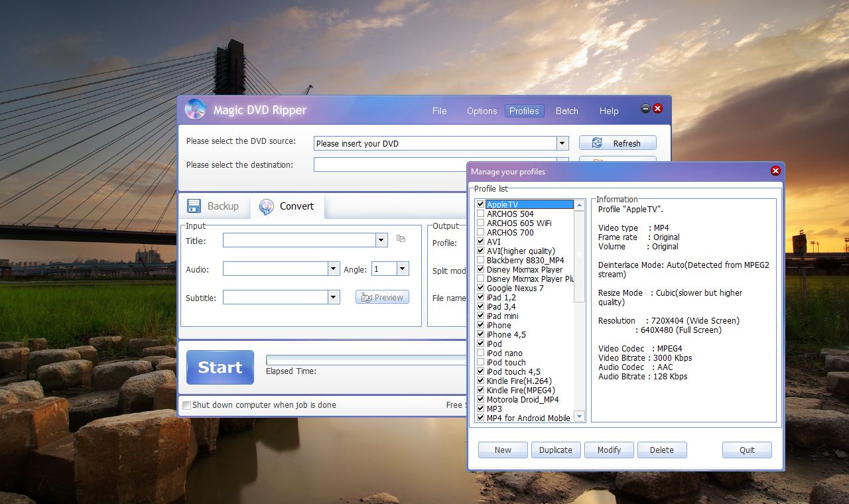Click the profile list scrollbar thumb

pos(580,257)
